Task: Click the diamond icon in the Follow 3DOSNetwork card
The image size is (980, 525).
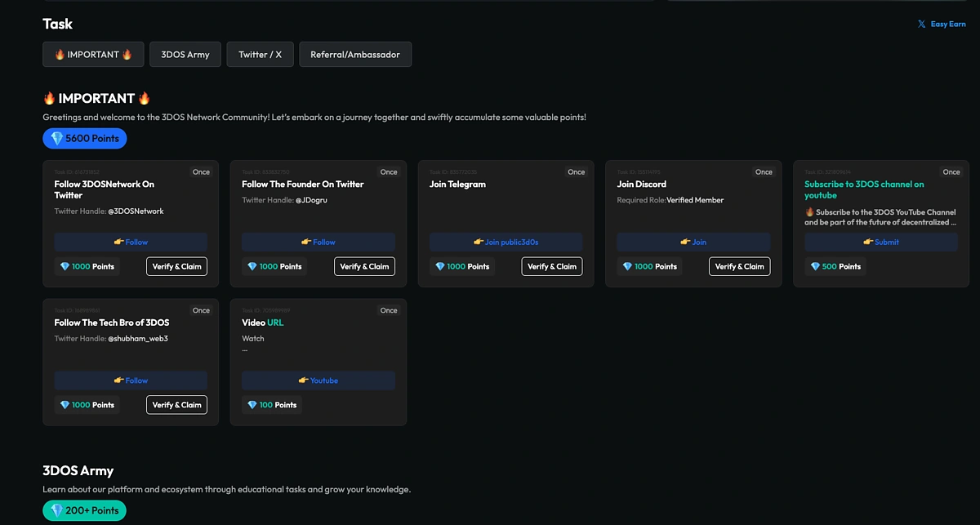Action: [65, 267]
